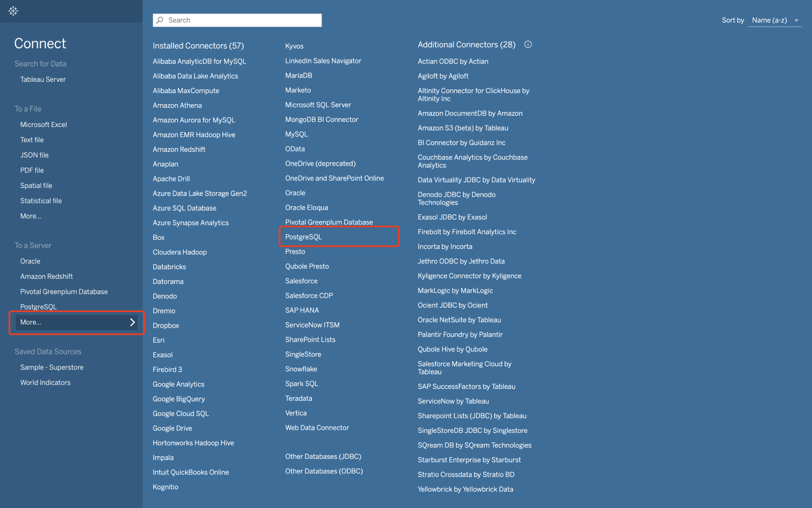
Task: Select Salesforce CDP connector
Action: click(x=309, y=295)
